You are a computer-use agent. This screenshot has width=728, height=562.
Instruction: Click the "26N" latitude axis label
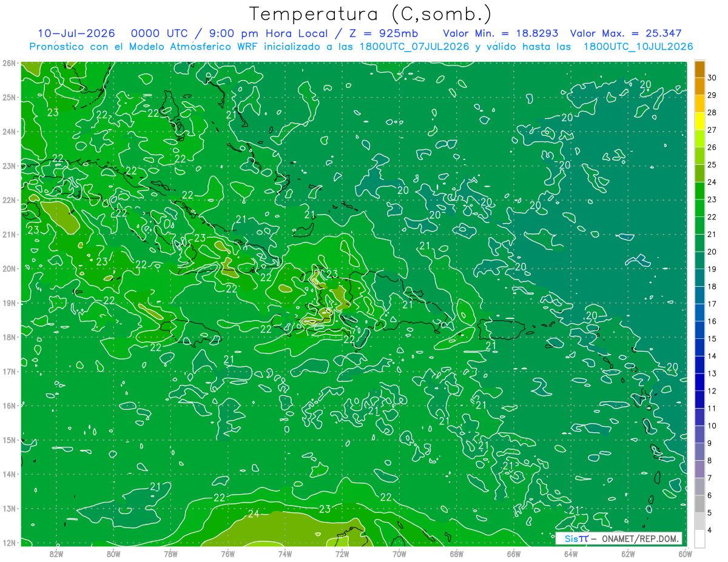[x=9, y=63]
